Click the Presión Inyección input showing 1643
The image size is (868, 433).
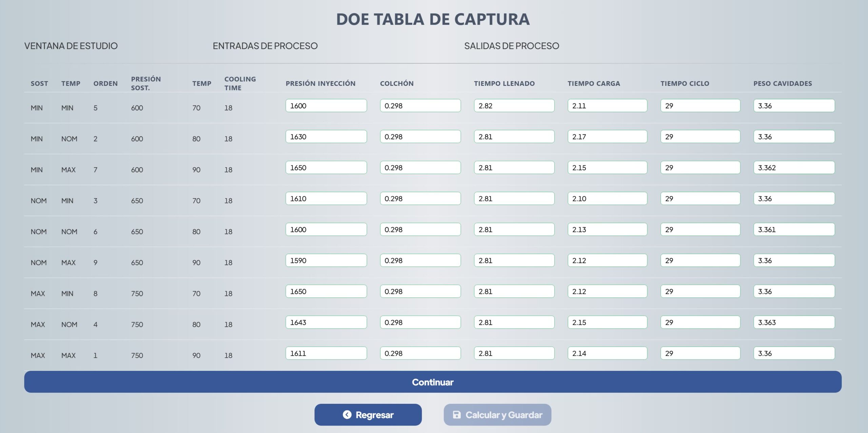[x=326, y=322]
